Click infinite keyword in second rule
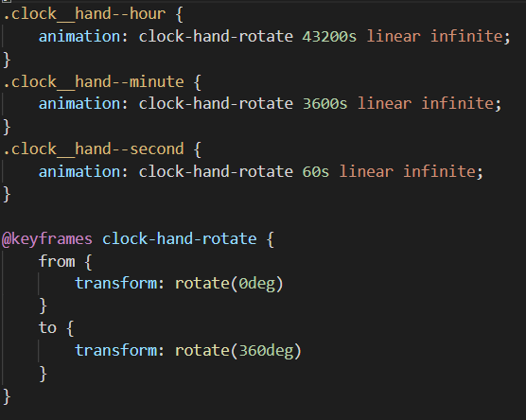Image resolution: width=526 pixels, height=420 pixels. (439, 172)
